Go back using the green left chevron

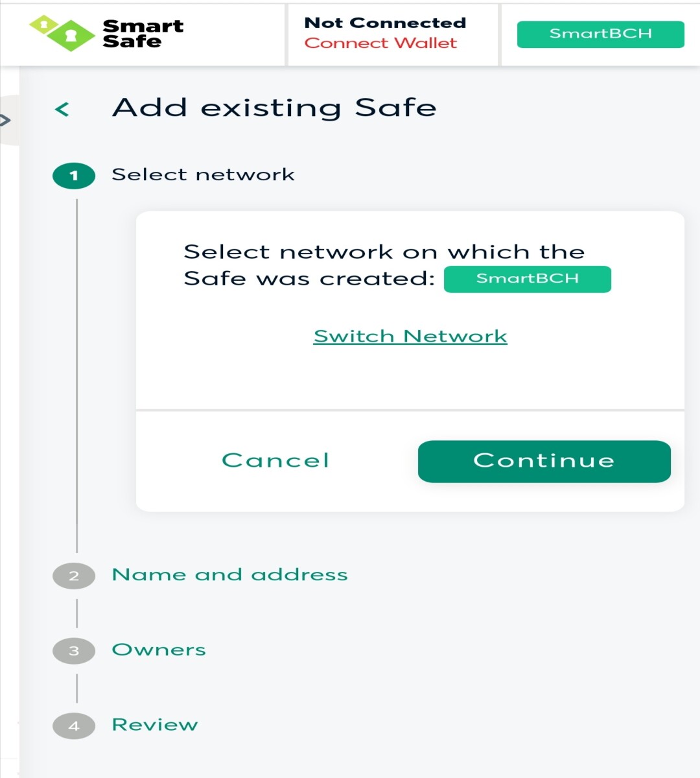[x=62, y=110]
